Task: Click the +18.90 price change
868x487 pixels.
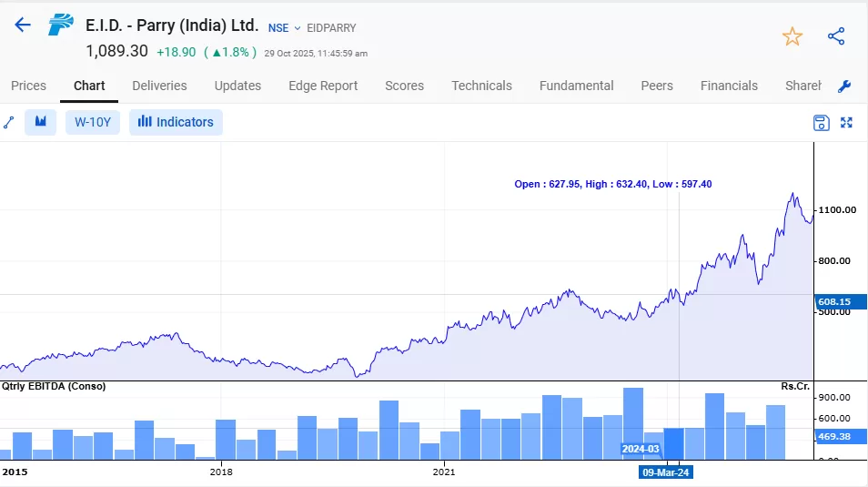Action: (x=176, y=52)
